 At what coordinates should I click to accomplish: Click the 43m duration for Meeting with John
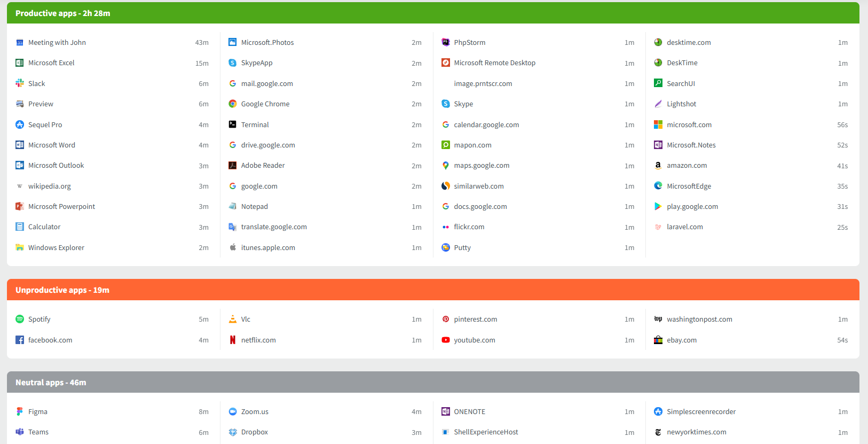point(202,43)
